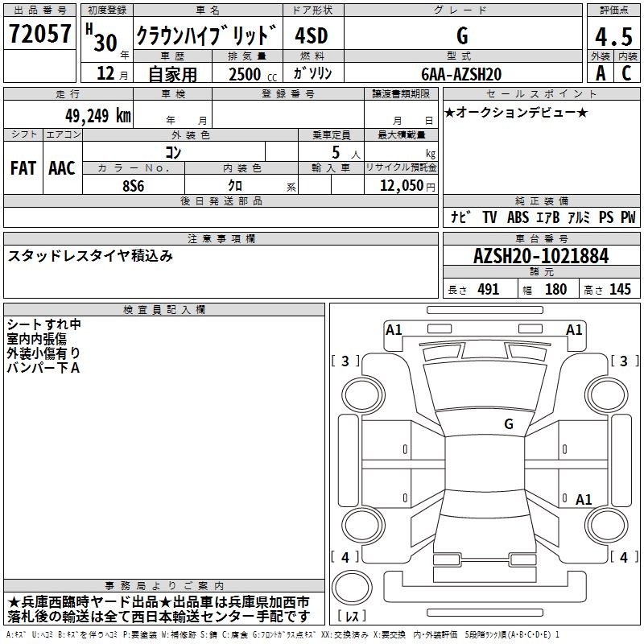Click the front-left tire rating [3]
Image resolution: width=644 pixels, height=644 pixels.
click(x=345, y=361)
